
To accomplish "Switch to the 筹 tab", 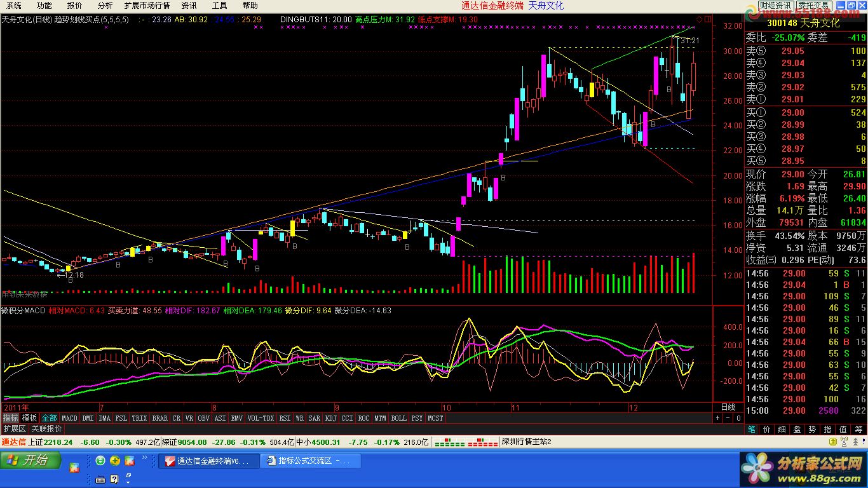I will [x=859, y=430].
